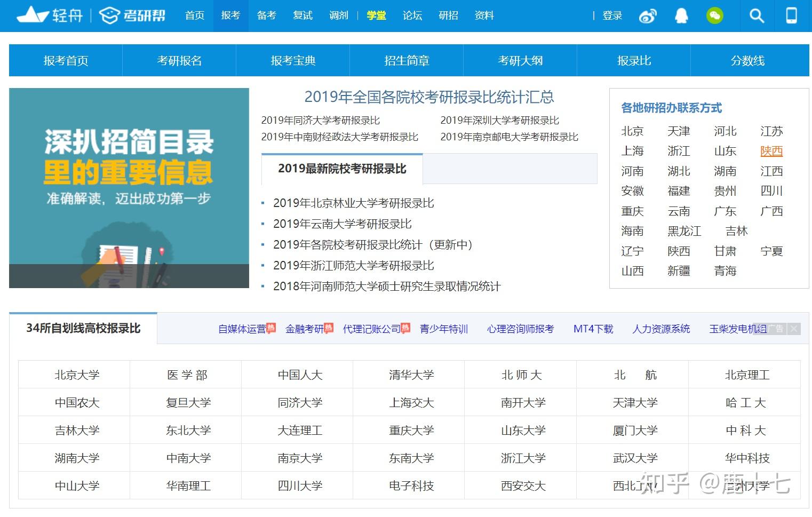Open 2019年中南财经政法大学考研报录比 link
This screenshot has height=517, width=812.
(340, 137)
